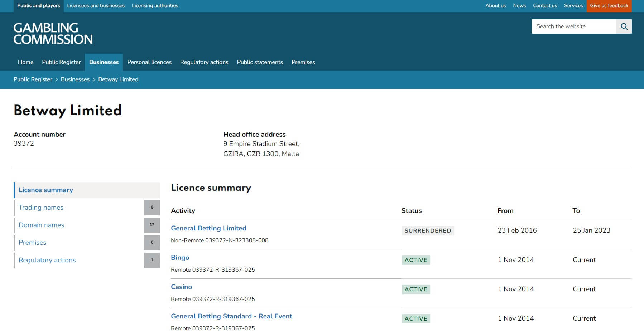Open the Give us feedback button
The width and height of the screenshot is (644, 331).
(609, 6)
